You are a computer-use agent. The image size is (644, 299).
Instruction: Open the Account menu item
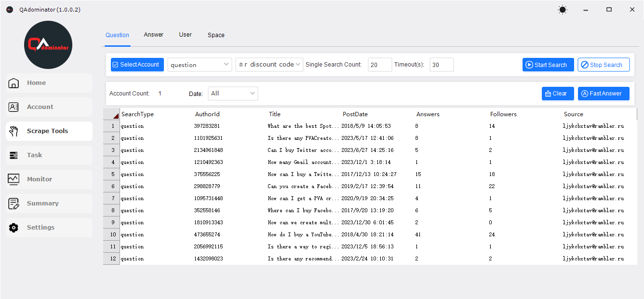(x=49, y=107)
